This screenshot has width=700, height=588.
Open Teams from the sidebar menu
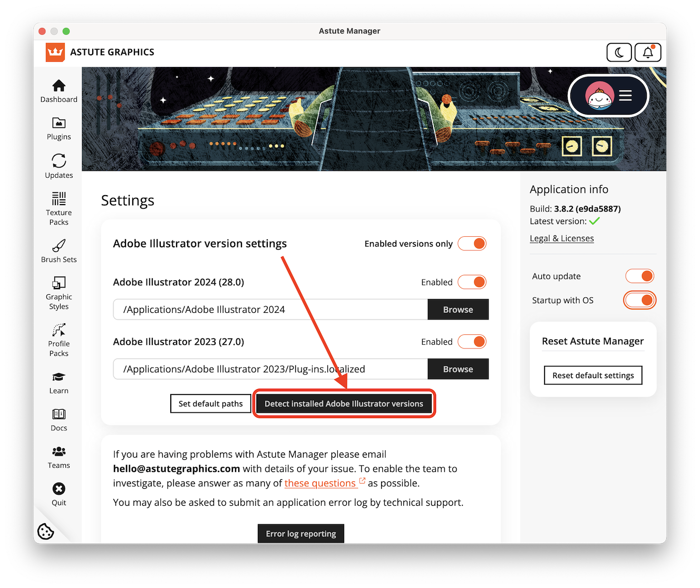(59, 457)
